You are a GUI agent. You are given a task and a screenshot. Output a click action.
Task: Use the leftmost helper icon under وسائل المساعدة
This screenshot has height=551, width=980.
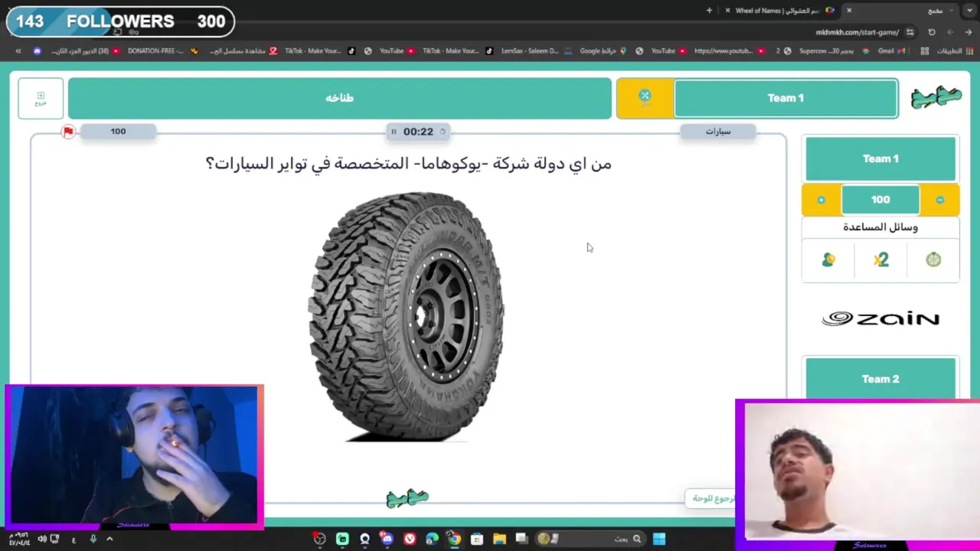(828, 260)
